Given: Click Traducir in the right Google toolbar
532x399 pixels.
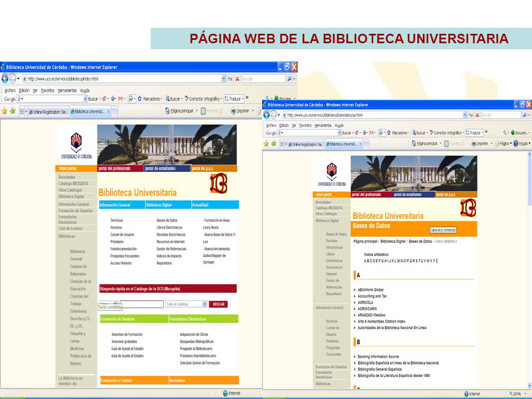Looking at the screenshot, I should (x=474, y=132).
